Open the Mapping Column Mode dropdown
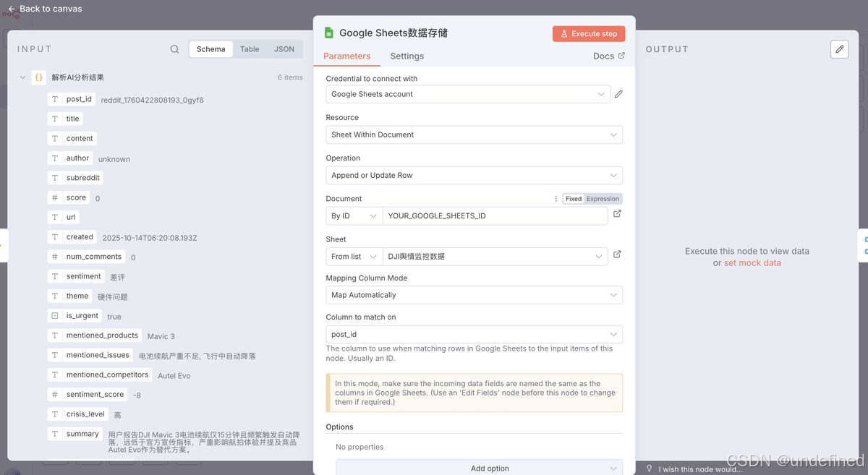Viewport: 868px width, 475px height. 474,294
